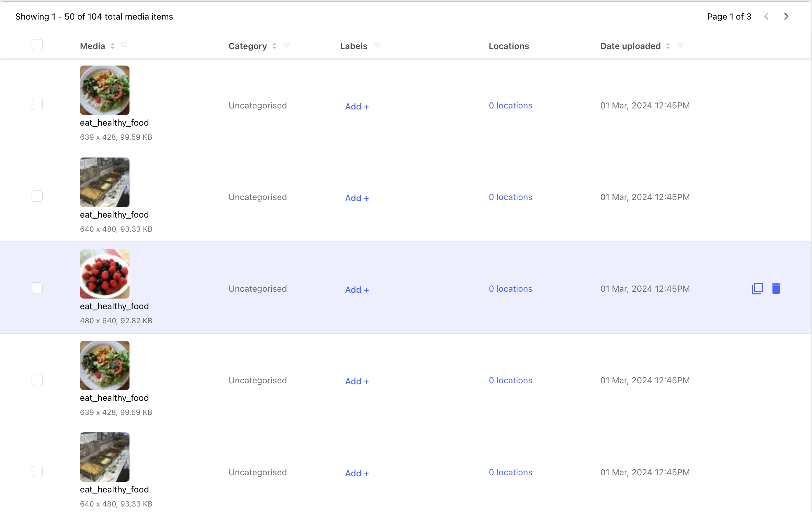The image size is (812, 512).
Task: Select the first buffet trays row checkbox
Action: [x=37, y=196]
